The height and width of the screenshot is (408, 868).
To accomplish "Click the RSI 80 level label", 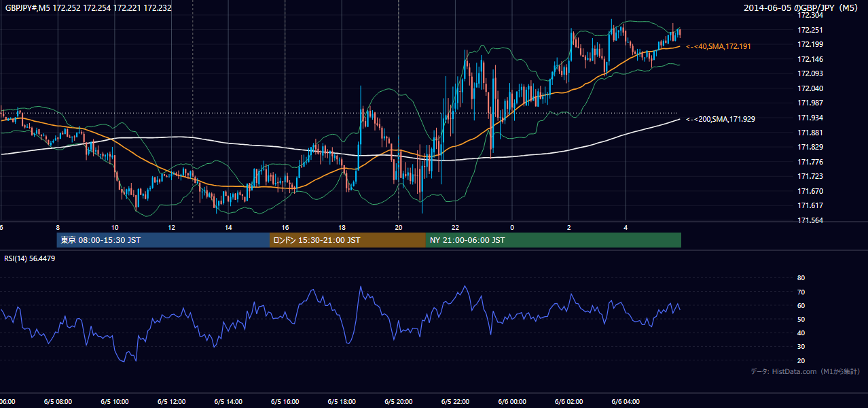I will (801, 278).
